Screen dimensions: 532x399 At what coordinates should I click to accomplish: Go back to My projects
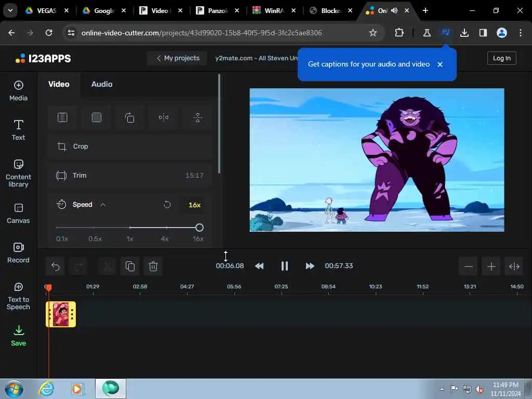point(178,58)
